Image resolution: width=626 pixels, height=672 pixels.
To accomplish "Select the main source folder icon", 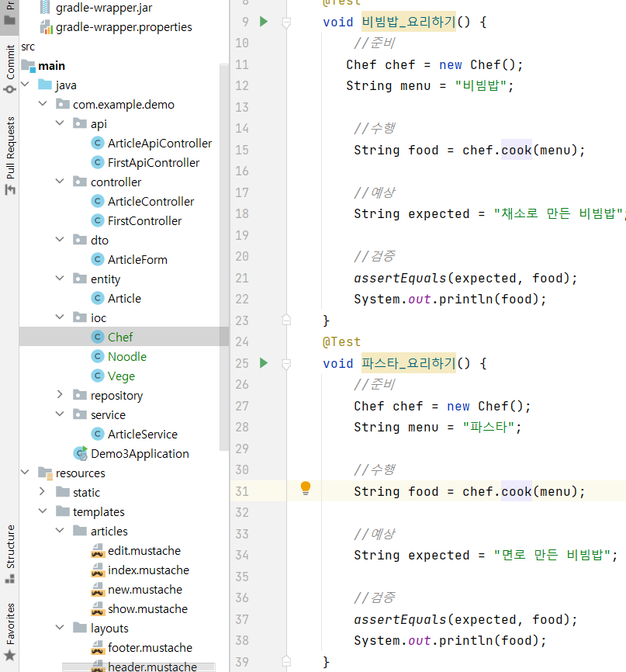I will (28, 66).
